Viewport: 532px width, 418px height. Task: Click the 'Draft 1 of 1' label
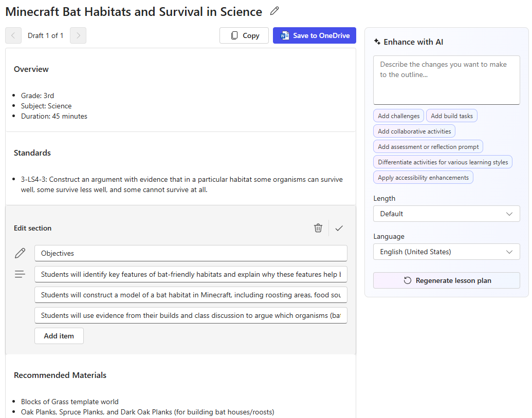coord(45,35)
